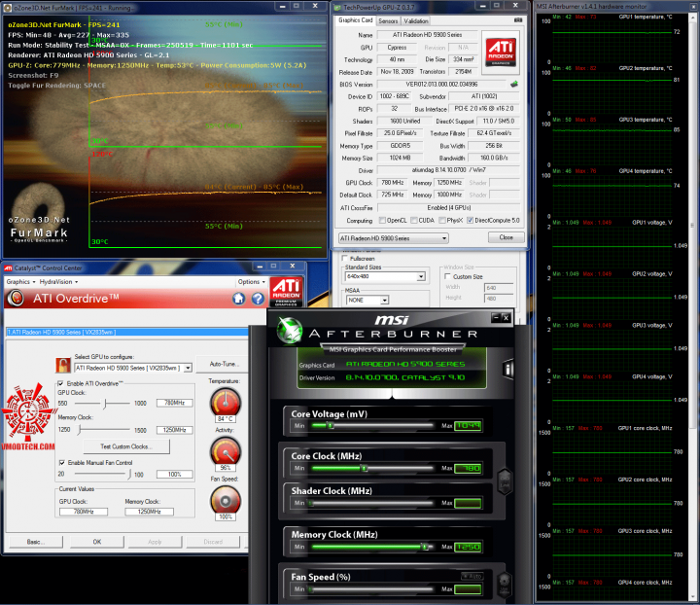Viewport: 700px width, 605px height.
Task: Click the Afterburner fan user-define hexagon button
Action: (x=505, y=584)
